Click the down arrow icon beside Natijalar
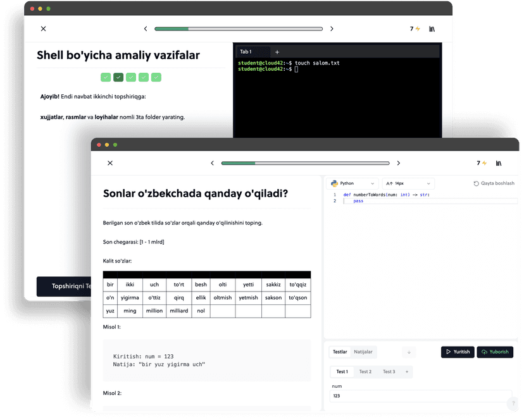 tap(409, 352)
